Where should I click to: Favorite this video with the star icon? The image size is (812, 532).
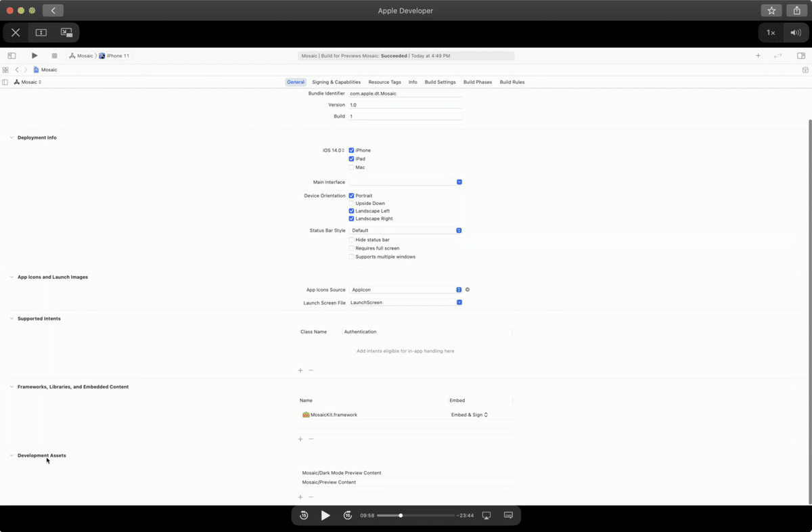pyautogui.click(x=771, y=10)
